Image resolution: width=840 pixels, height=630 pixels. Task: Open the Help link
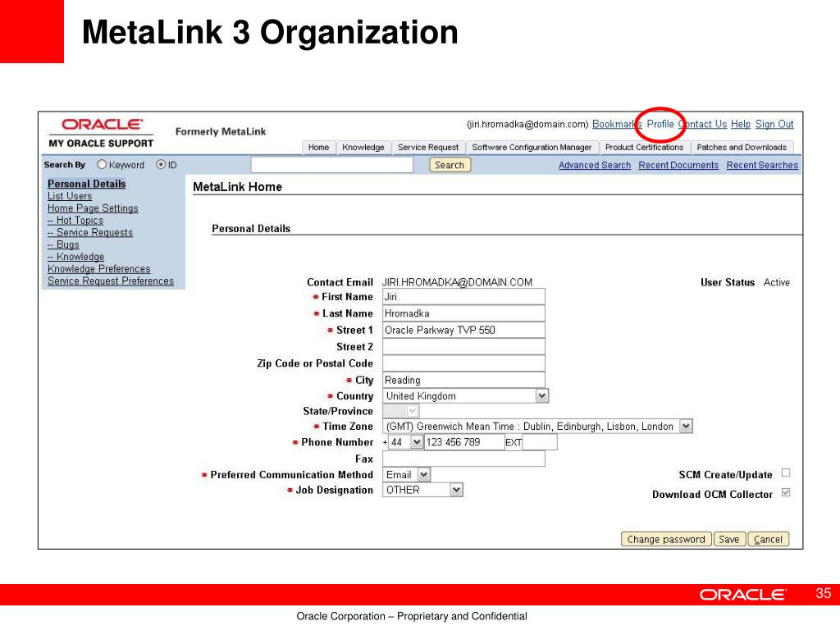click(741, 125)
